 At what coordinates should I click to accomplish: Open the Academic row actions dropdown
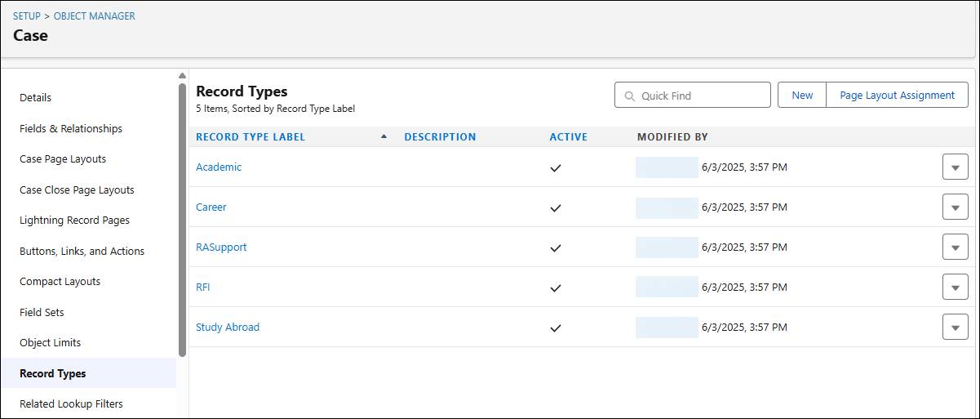(955, 167)
